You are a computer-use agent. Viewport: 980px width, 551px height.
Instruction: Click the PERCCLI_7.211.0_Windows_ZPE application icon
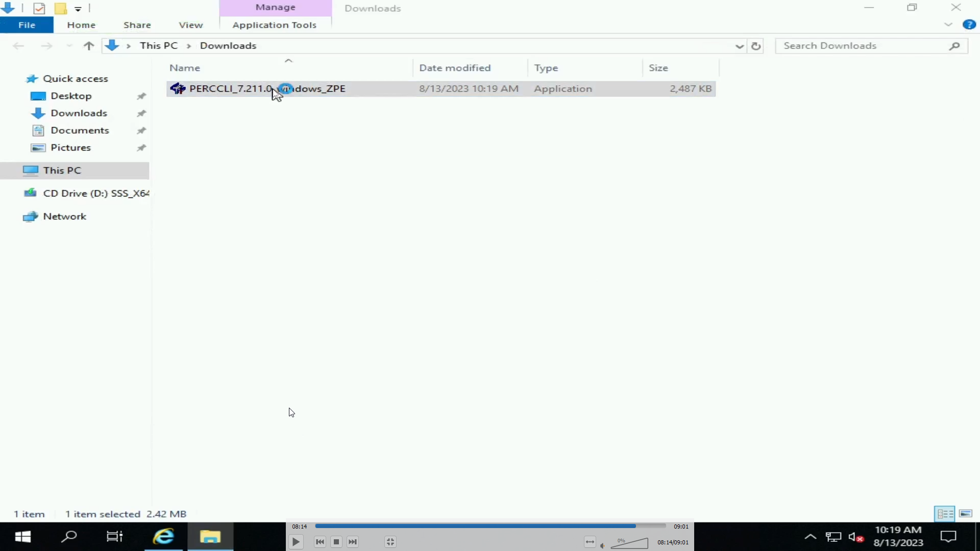pyautogui.click(x=178, y=88)
